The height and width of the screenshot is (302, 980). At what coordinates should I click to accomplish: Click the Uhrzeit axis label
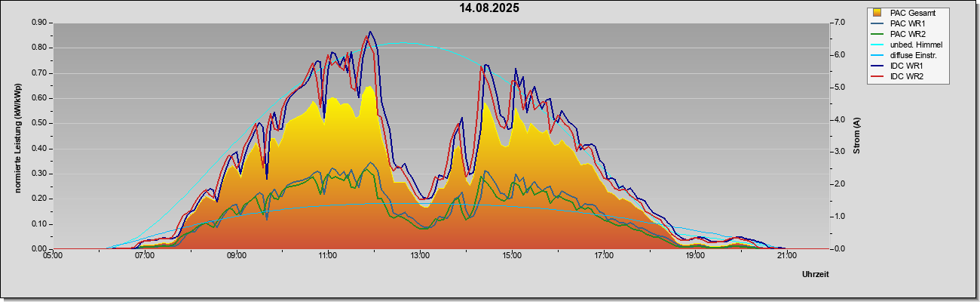point(815,275)
